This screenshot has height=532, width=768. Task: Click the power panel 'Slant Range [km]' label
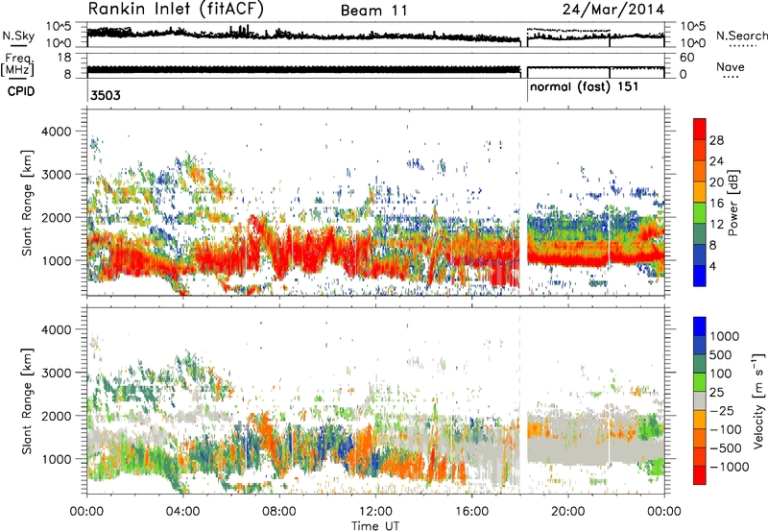(27, 203)
